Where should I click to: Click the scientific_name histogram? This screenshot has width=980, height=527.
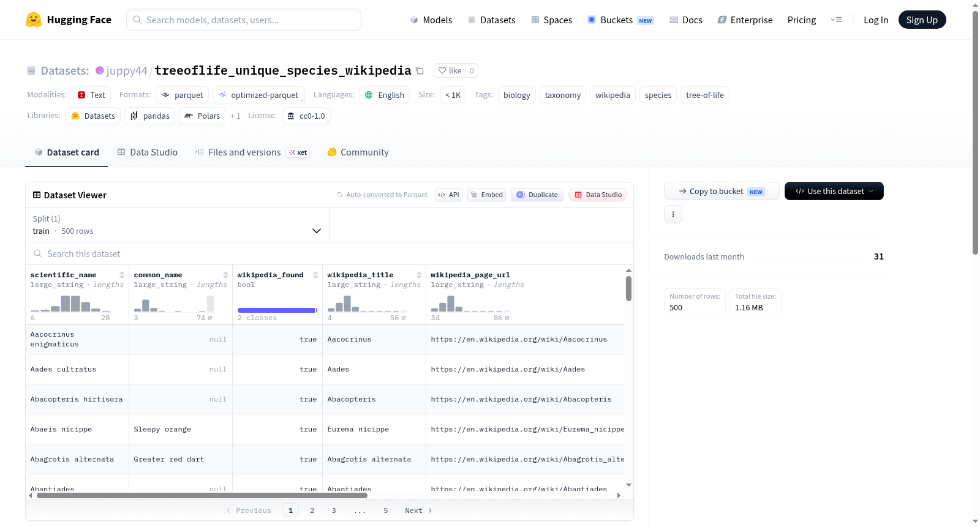pyautogui.click(x=70, y=304)
